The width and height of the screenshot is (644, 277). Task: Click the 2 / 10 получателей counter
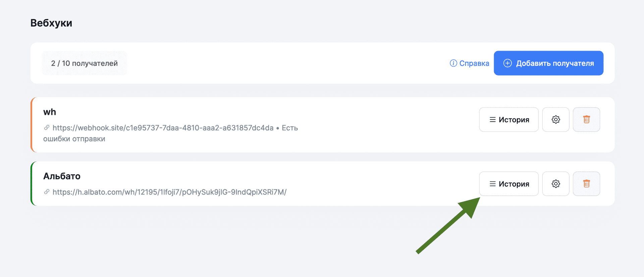click(x=84, y=63)
